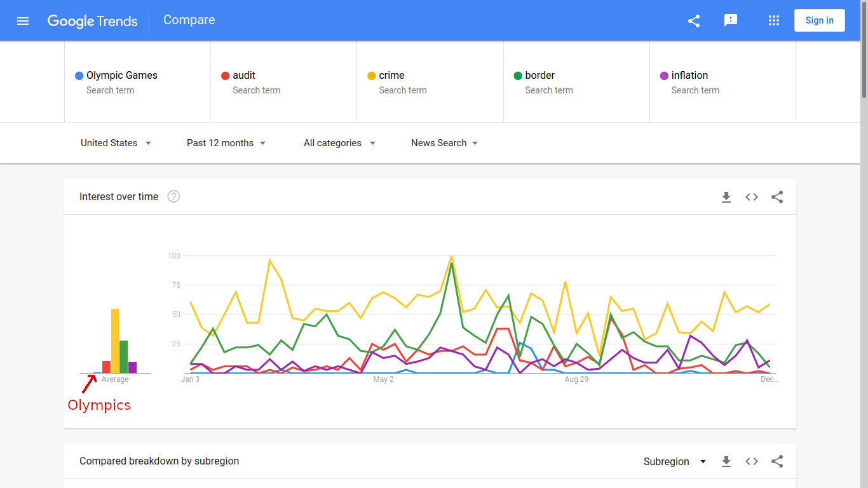Viewport: 868px width, 488px height.
Task: Open the hamburger main menu
Action: 23,21
